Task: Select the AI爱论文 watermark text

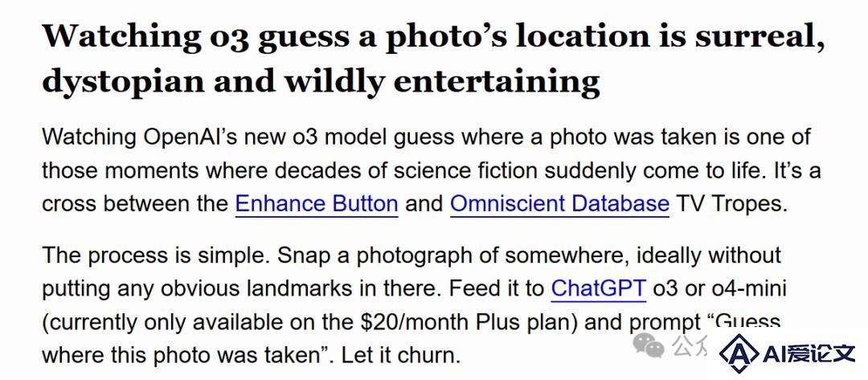Action: [809, 354]
